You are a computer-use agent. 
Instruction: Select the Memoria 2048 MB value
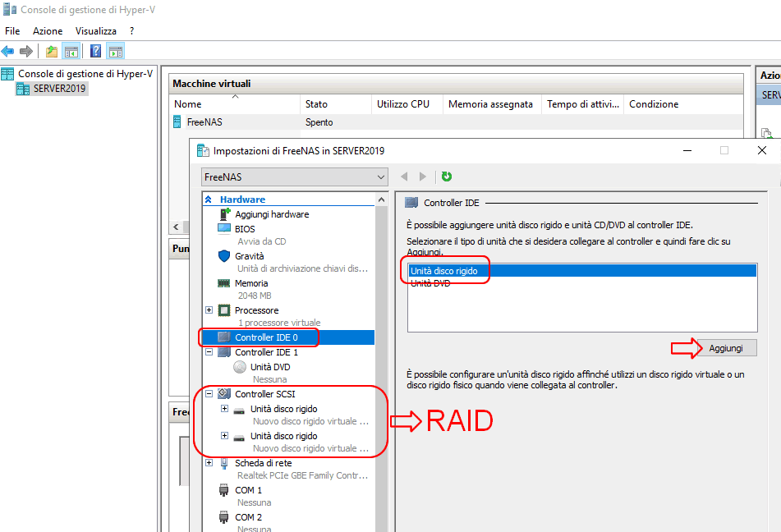255,296
